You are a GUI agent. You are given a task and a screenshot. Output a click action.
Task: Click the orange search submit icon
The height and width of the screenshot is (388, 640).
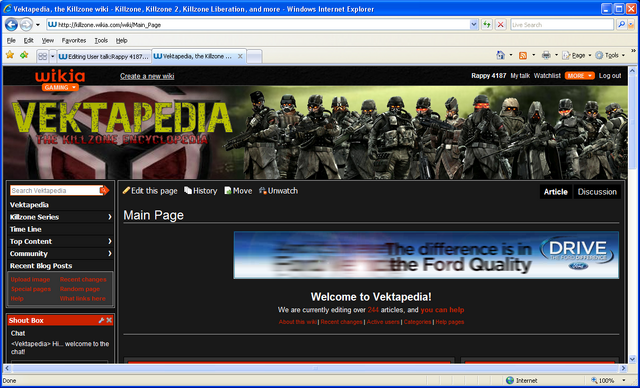click(105, 191)
